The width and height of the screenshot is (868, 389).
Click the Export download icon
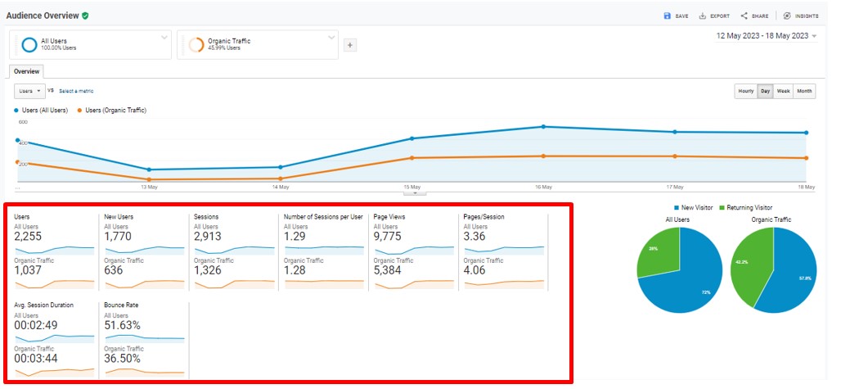[702, 16]
